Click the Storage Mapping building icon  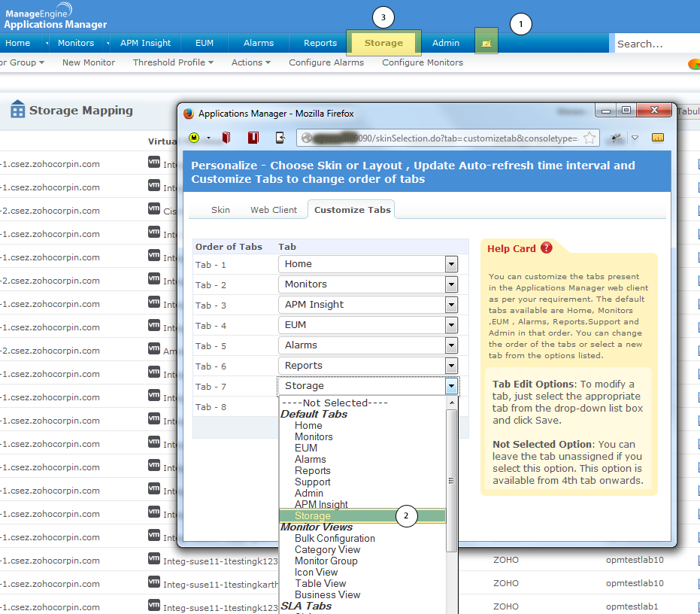pos(17,108)
